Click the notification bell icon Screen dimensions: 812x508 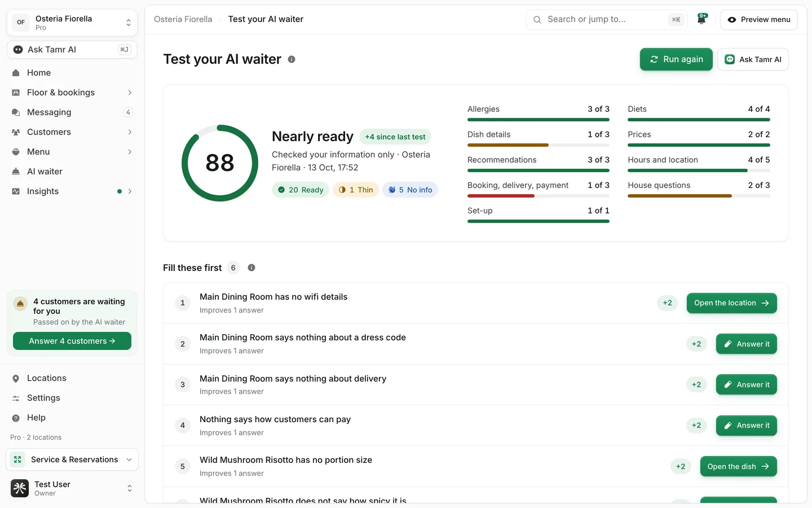coord(701,19)
